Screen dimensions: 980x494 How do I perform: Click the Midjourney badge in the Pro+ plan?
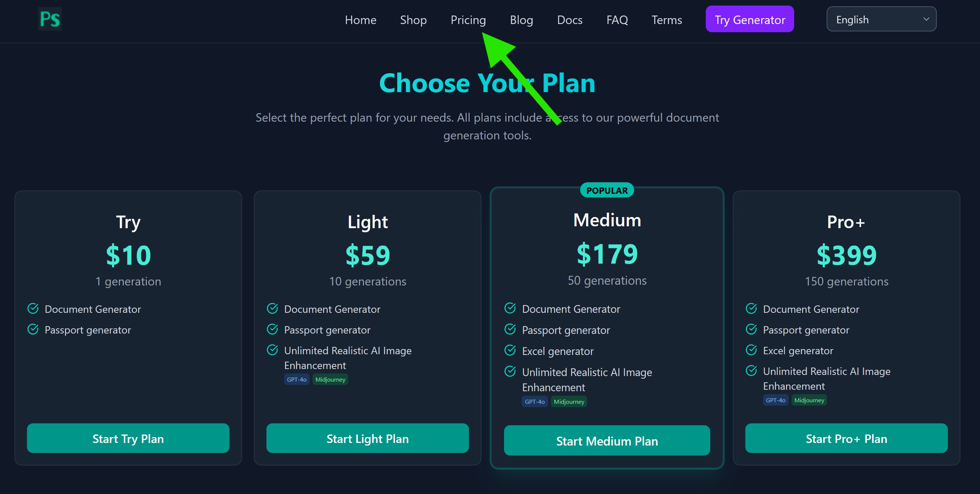[x=809, y=400]
